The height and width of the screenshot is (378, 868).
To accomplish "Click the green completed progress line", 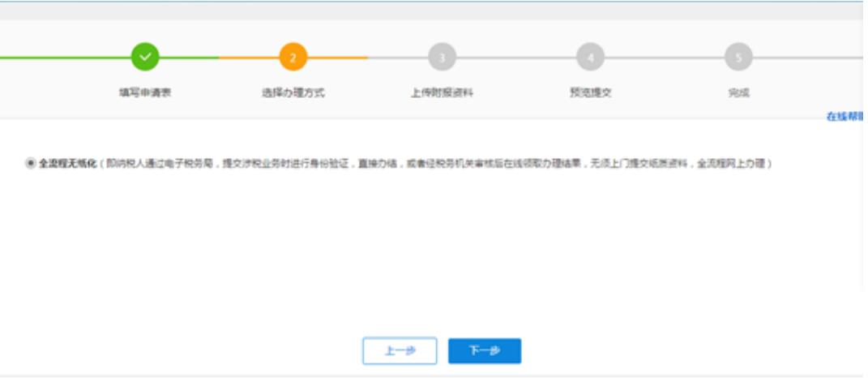I will click(x=65, y=58).
